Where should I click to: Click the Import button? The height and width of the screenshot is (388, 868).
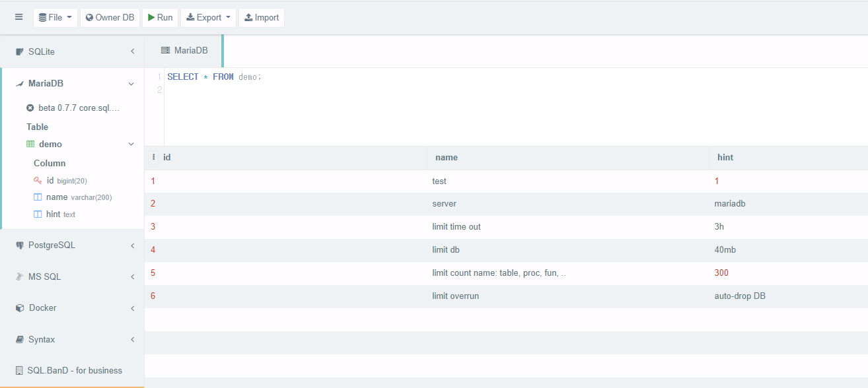[262, 18]
